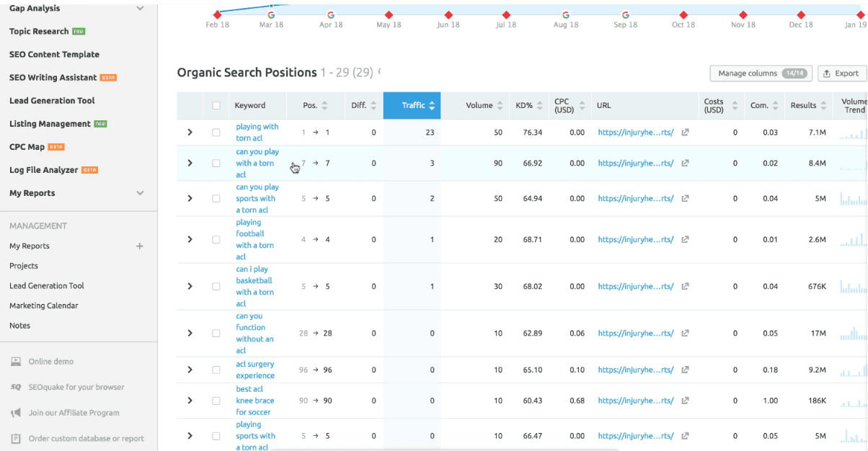The height and width of the screenshot is (451, 868).
Task: Open external link icon for 'can i play basketball' row URL
Action: pyautogui.click(x=685, y=286)
